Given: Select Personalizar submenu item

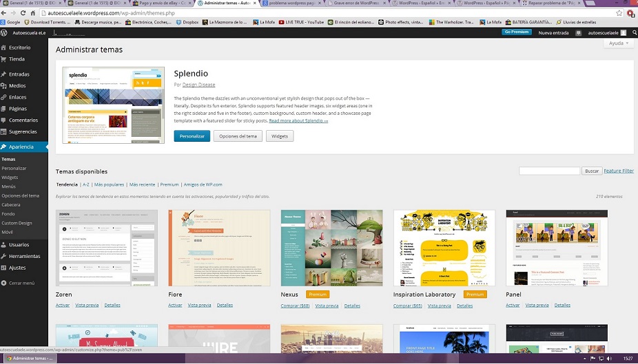Looking at the screenshot, I should pyautogui.click(x=14, y=168).
